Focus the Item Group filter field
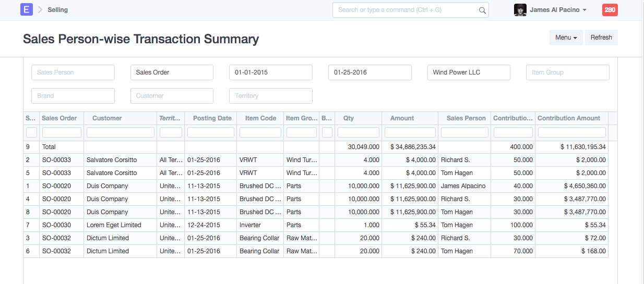 567,72
